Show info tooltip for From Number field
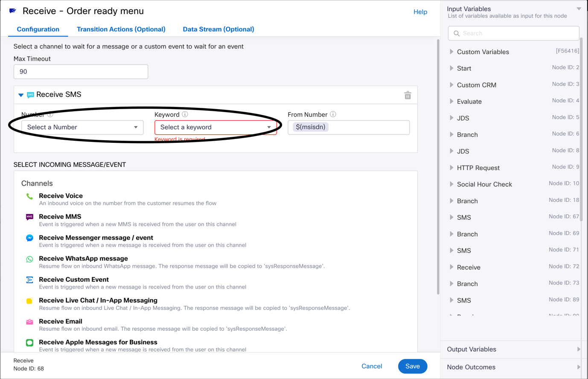 [x=333, y=114]
